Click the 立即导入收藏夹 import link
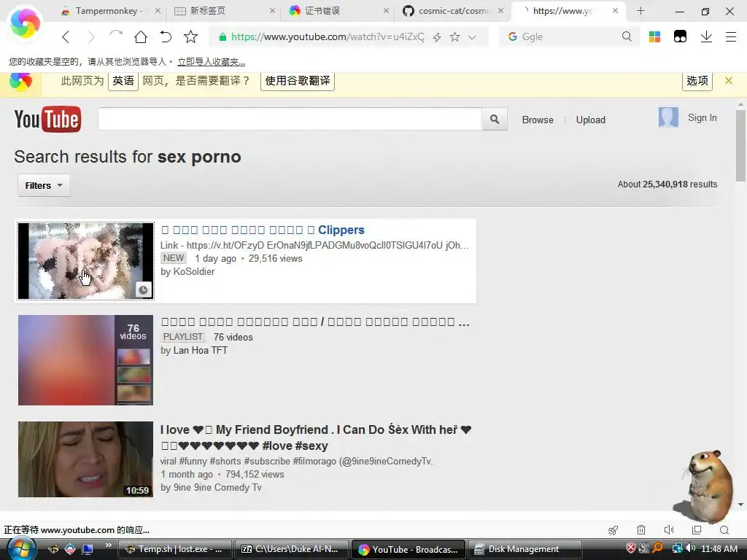Screen dimensions: 747x560 tap(211, 62)
